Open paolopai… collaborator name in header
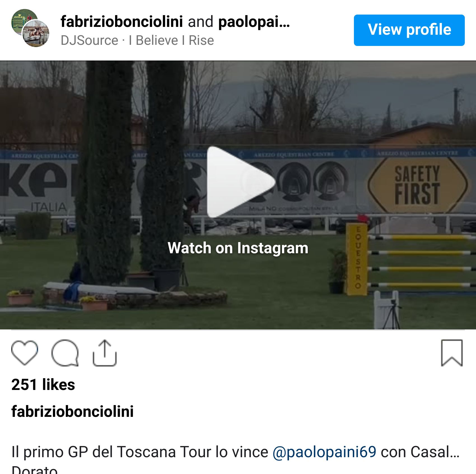 click(x=254, y=22)
